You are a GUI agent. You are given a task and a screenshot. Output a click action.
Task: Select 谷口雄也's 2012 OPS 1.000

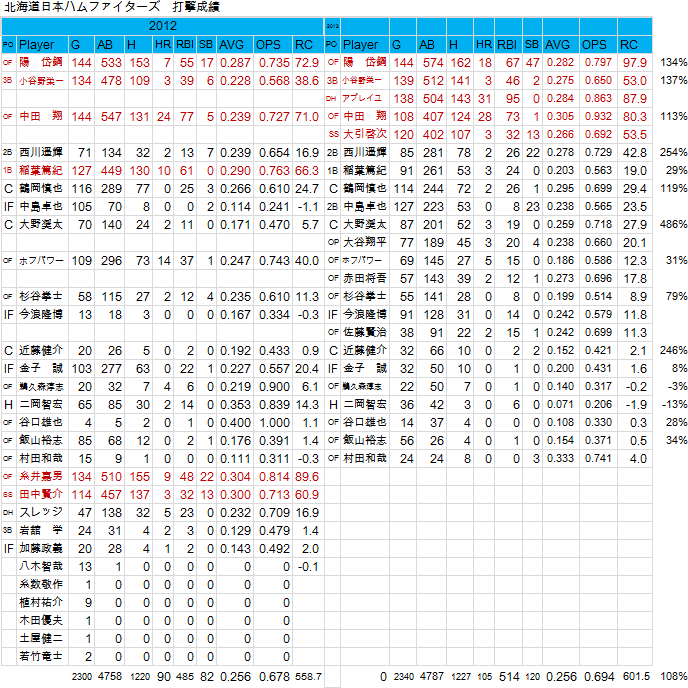274,423
